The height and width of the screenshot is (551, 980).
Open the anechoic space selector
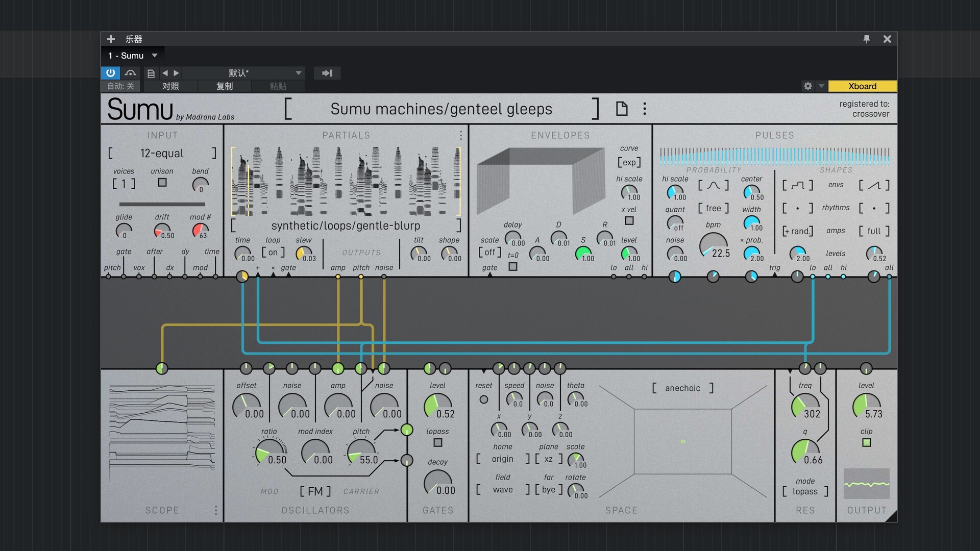pos(683,388)
